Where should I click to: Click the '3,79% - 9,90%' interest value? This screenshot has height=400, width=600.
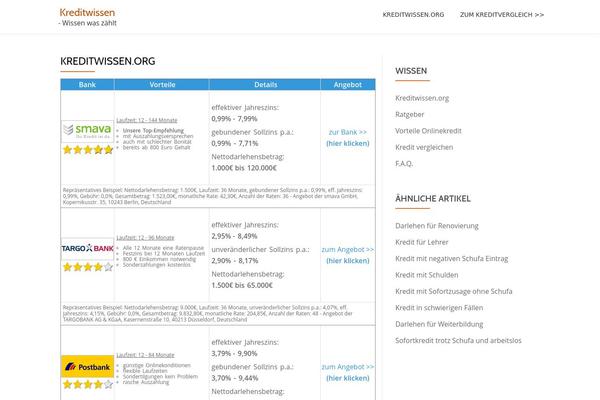pos(234,354)
